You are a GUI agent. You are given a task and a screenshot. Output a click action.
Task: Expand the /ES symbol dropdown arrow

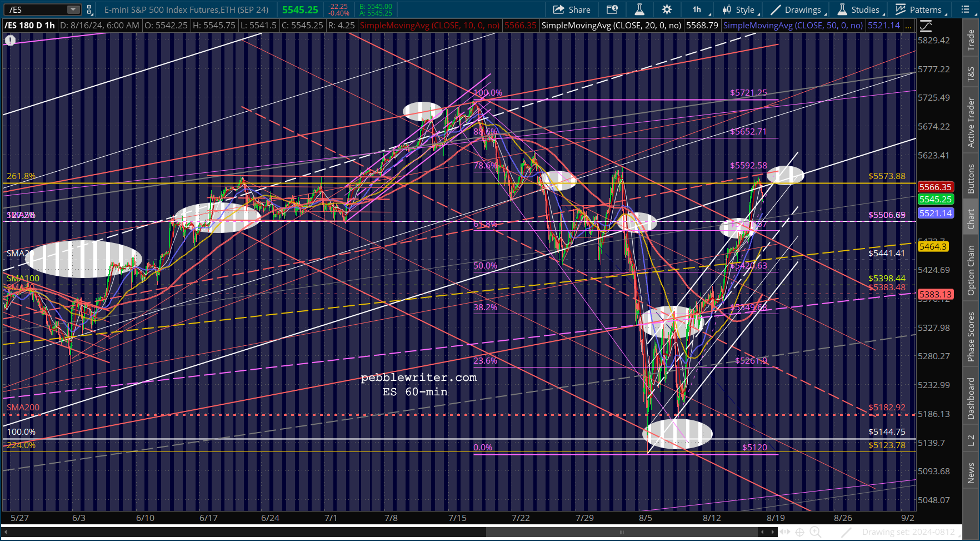[x=73, y=9]
